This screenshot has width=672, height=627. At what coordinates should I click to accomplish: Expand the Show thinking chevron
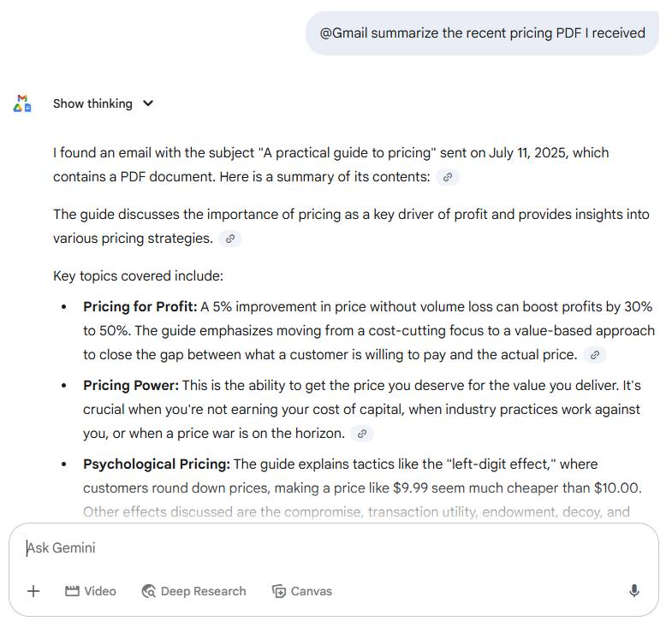(148, 104)
